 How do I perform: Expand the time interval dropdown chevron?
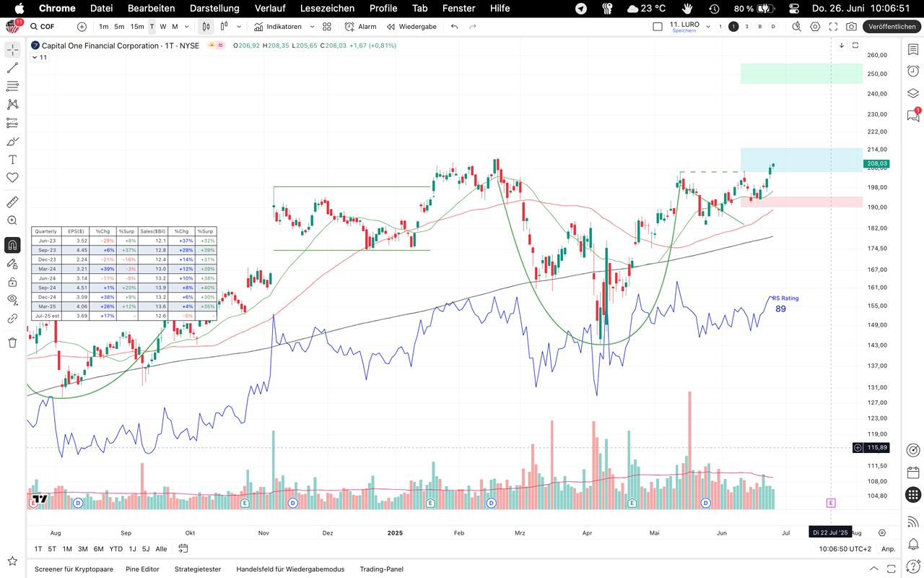click(187, 27)
